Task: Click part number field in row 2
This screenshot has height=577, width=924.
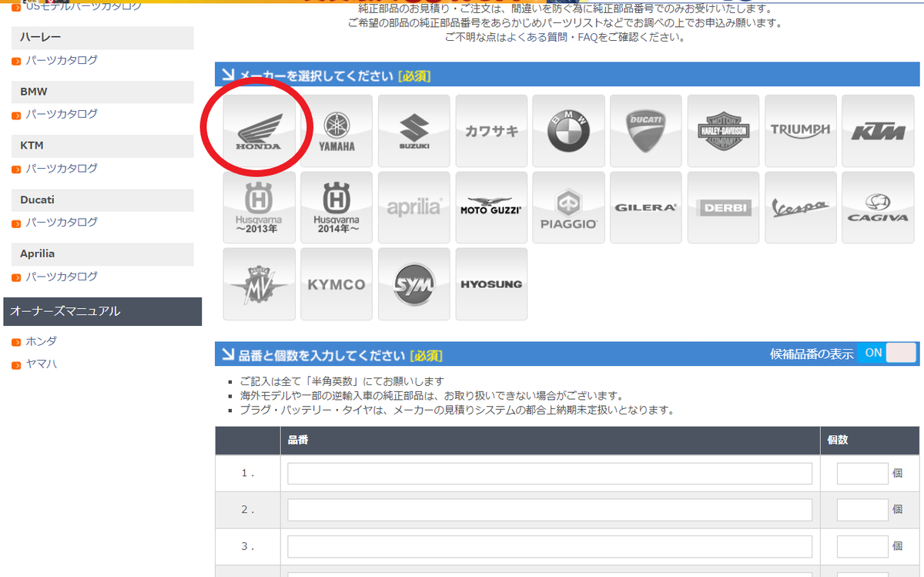Action: click(550, 509)
